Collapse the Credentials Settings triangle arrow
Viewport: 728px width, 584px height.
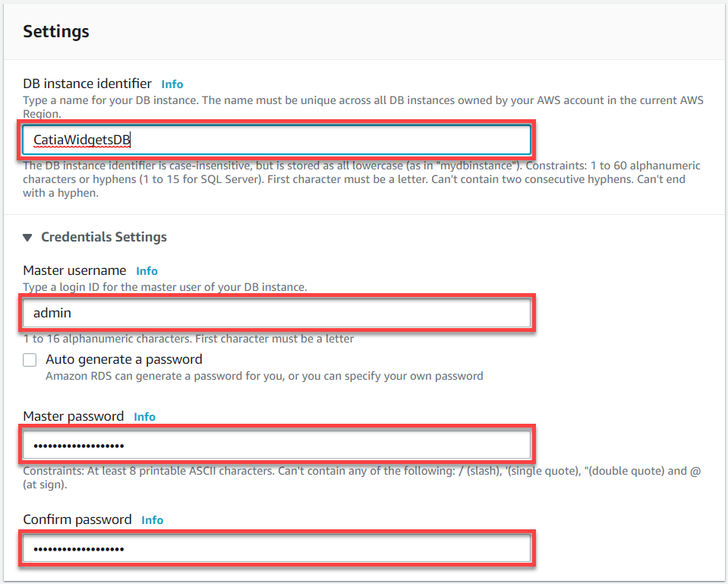pyautogui.click(x=27, y=238)
